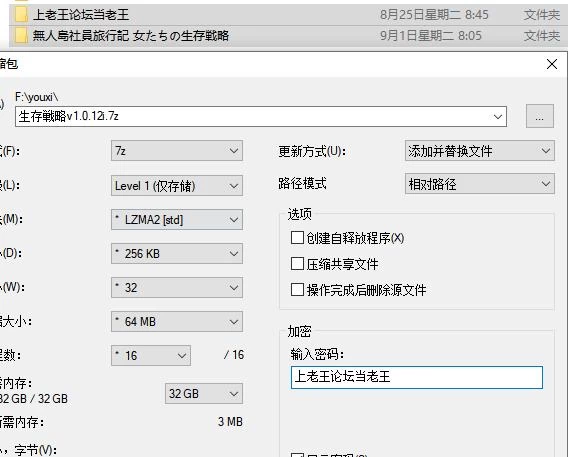Click the 3 MB required memory value
568x457 pixels.
[230, 422]
